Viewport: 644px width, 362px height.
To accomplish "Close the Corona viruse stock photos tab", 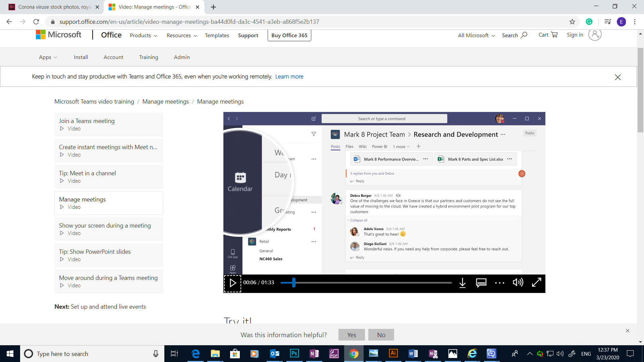I will tap(97, 7).
